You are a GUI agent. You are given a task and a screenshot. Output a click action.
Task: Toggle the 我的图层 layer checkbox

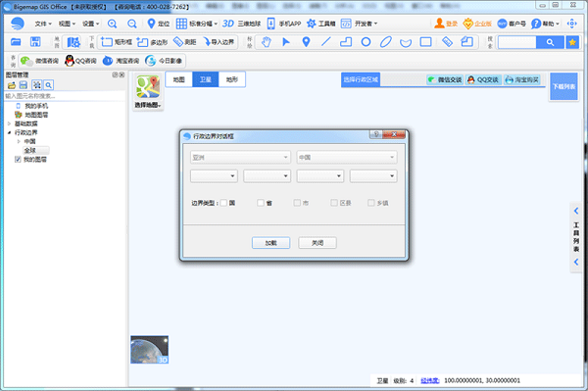18,160
